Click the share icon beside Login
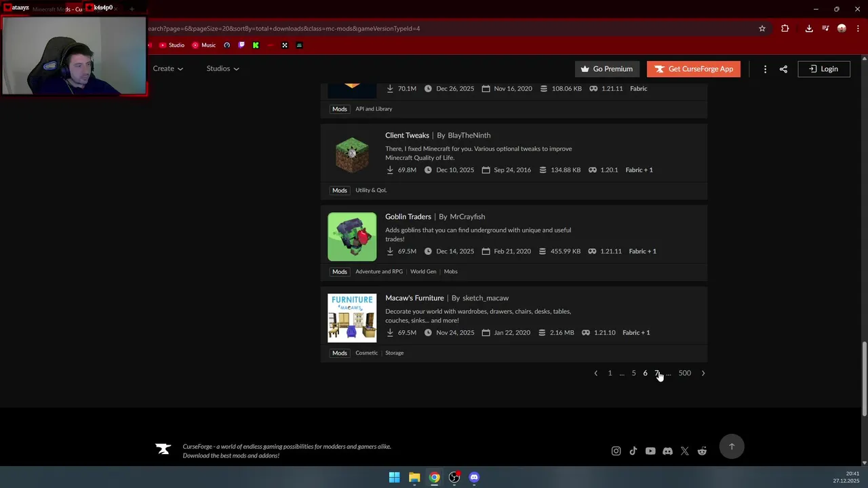 pyautogui.click(x=783, y=69)
